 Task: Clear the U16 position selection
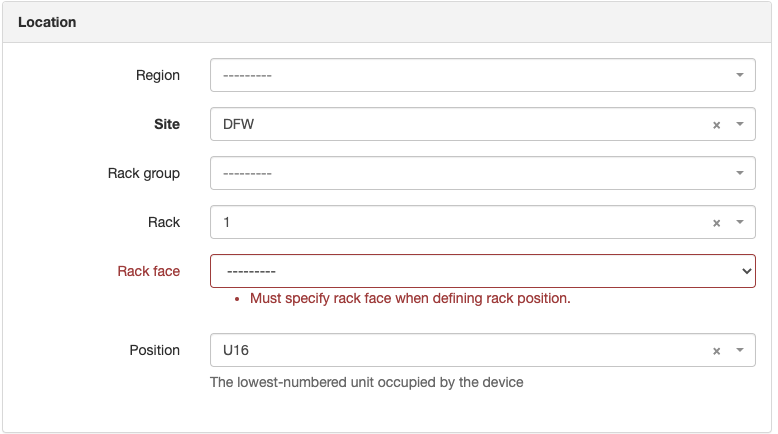716,351
